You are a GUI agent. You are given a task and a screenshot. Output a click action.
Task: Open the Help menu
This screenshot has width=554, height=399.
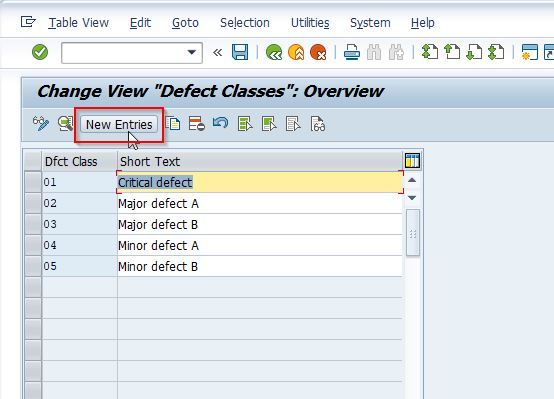423,23
